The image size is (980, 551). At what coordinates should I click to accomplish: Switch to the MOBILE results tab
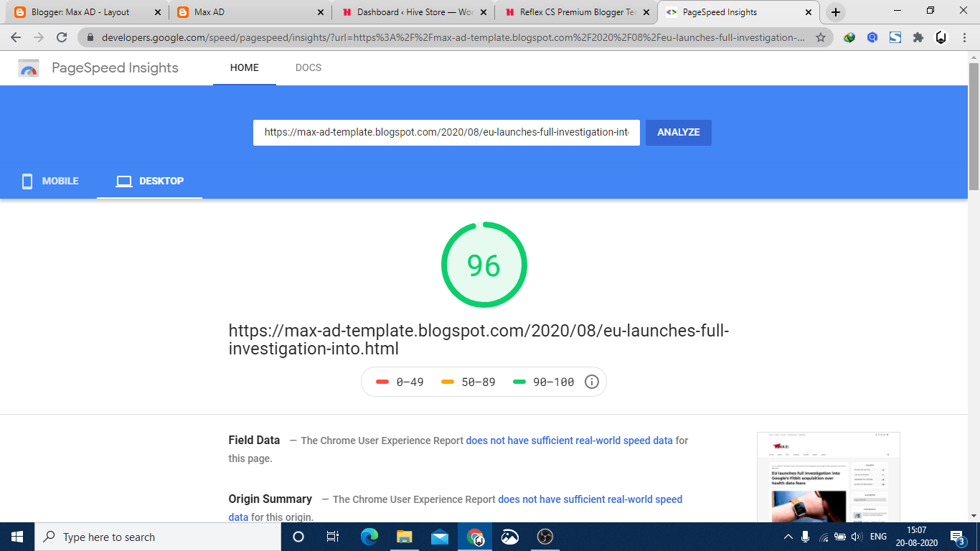(x=50, y=181)
